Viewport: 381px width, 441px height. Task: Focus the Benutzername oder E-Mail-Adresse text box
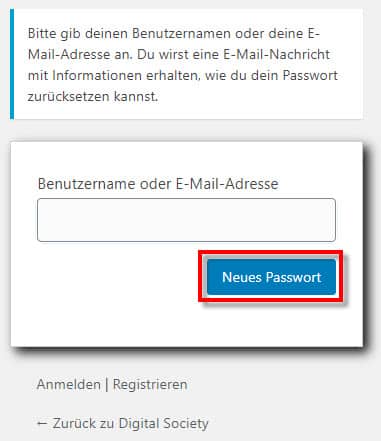point(186,220)
